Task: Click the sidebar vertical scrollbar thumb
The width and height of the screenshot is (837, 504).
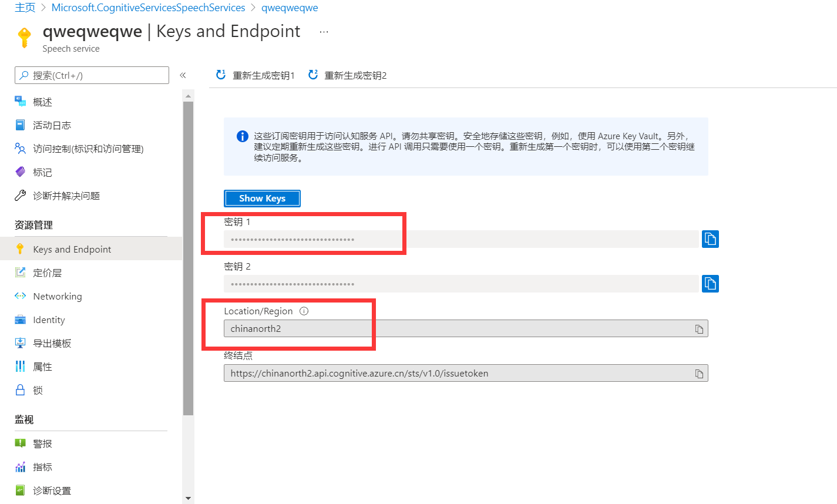Action: click(x=188, y=258)
